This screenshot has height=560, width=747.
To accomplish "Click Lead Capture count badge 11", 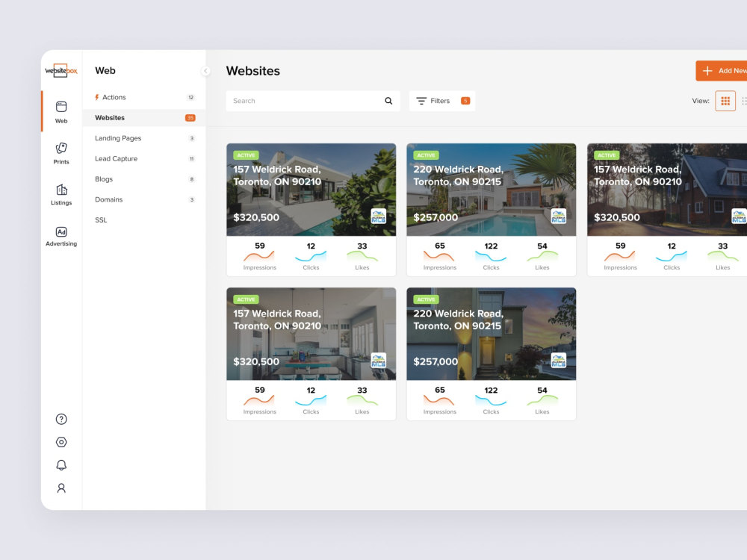I will [x=191, y=158].
